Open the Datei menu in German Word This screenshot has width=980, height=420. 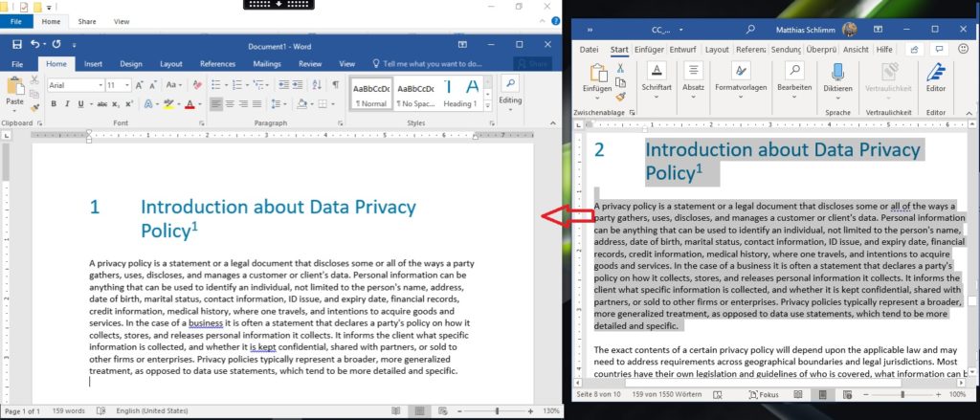click(589, 50)
